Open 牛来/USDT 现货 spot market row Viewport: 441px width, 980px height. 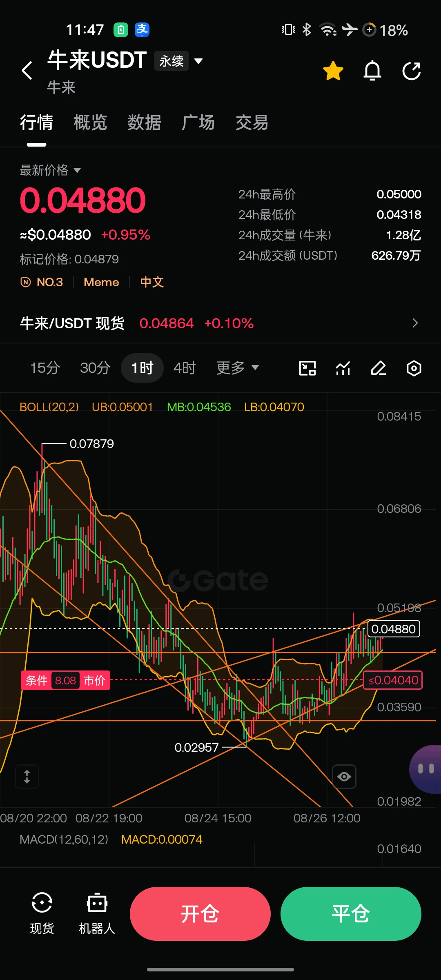220,323
